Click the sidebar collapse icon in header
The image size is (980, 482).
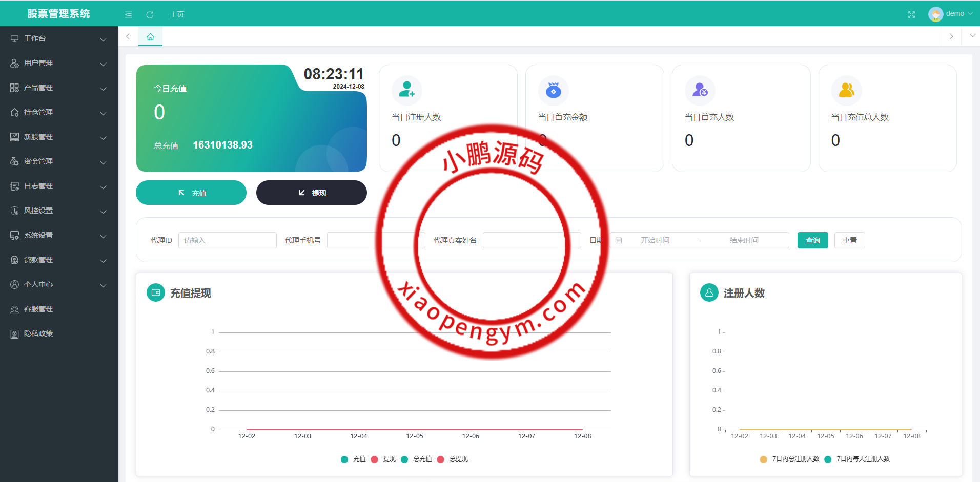(x=128, y=14)
